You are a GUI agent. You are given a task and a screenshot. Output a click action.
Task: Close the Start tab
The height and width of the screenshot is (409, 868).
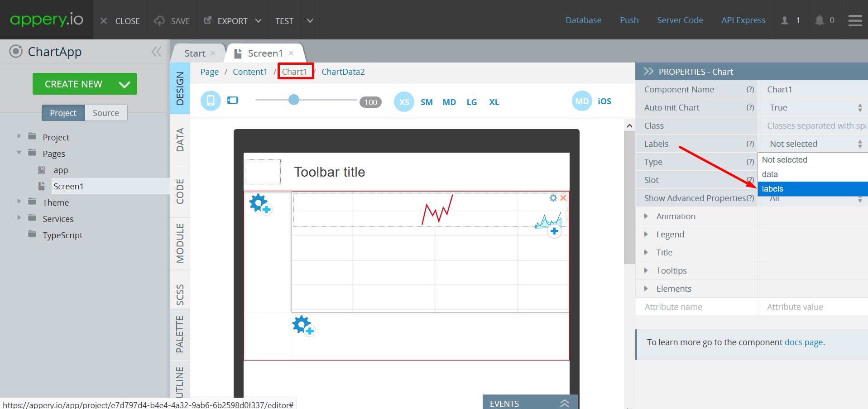point(213,53)
